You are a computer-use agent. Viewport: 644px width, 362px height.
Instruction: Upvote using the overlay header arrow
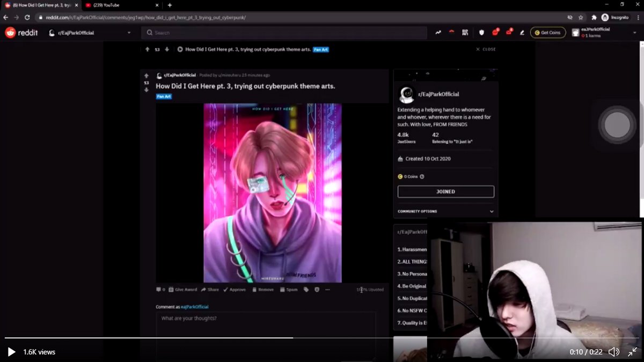[148, 49]
